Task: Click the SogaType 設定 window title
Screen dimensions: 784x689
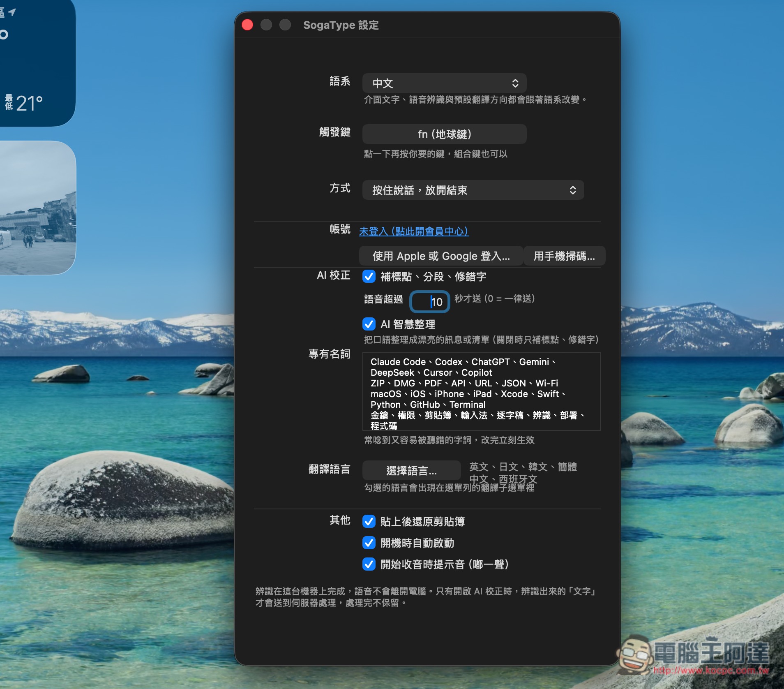Action: [341, 25]
